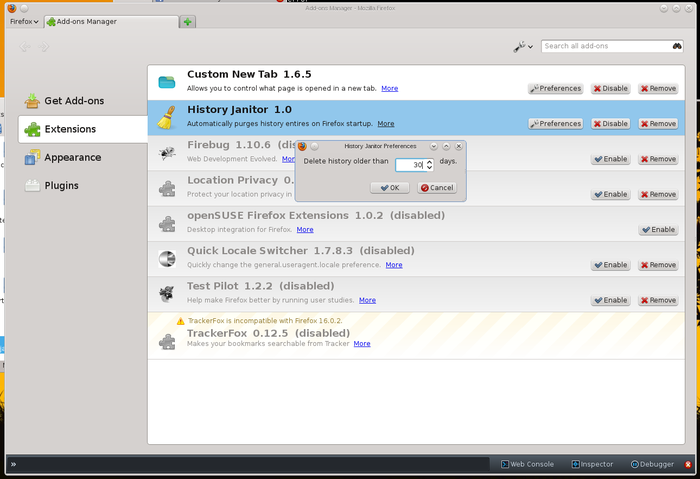This screenshot has height=479, width=700.
Task: Enable Quick Locale Switcher
Action: coord(610,265)
